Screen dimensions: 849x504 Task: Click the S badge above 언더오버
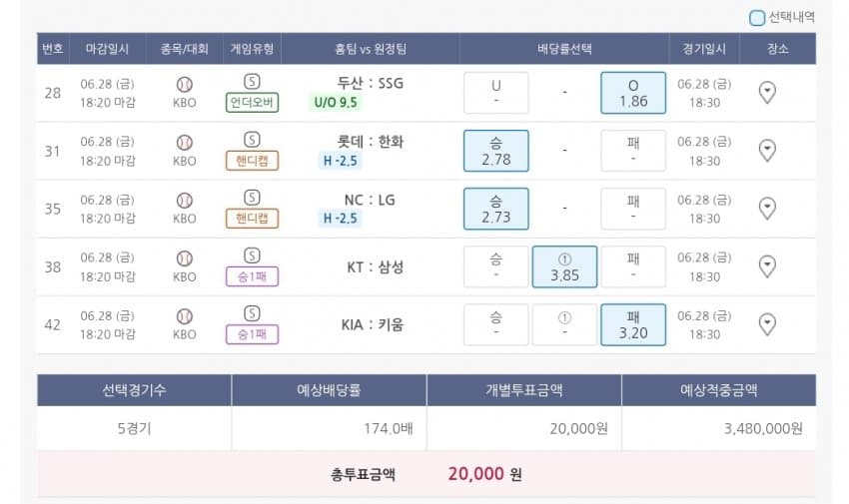pyautogui.click(x=252, y=81)
